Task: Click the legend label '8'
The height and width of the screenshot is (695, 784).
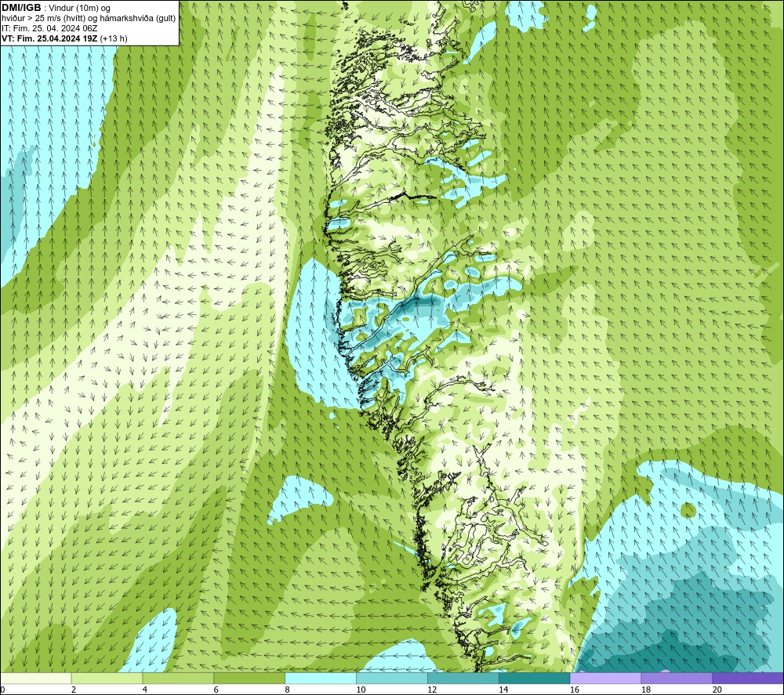Action: point(287,690)
